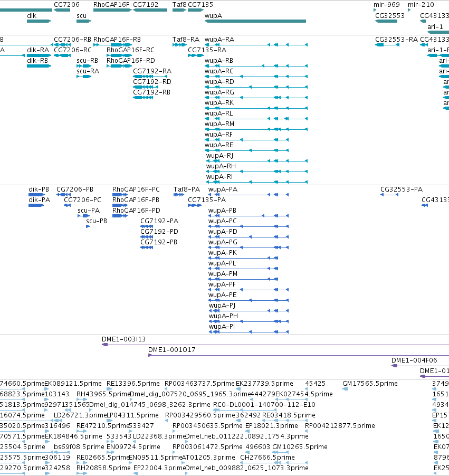Viewport: 449px width, 476px height.
Task: Click the wupA-RD transcript label
Action: pyautogui.click(x=219, y=82)
